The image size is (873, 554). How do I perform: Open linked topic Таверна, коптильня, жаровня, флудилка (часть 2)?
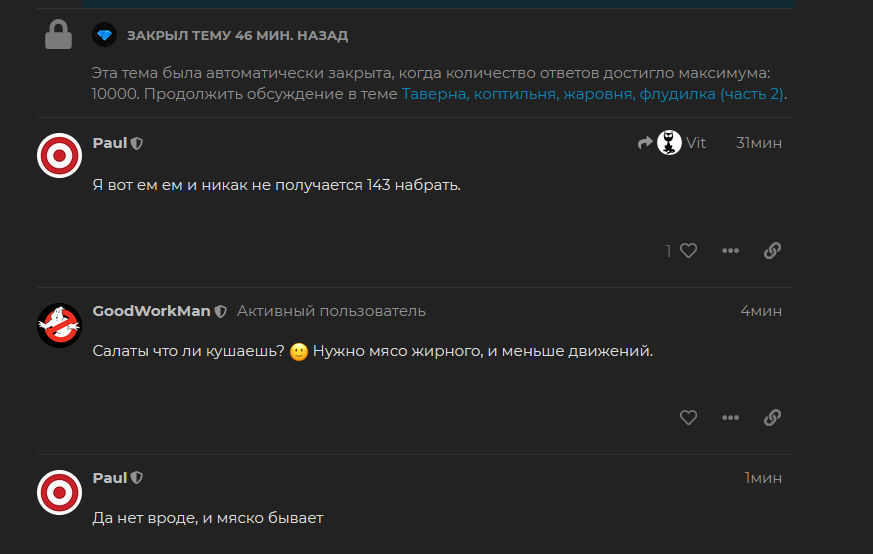click(593, 95)
